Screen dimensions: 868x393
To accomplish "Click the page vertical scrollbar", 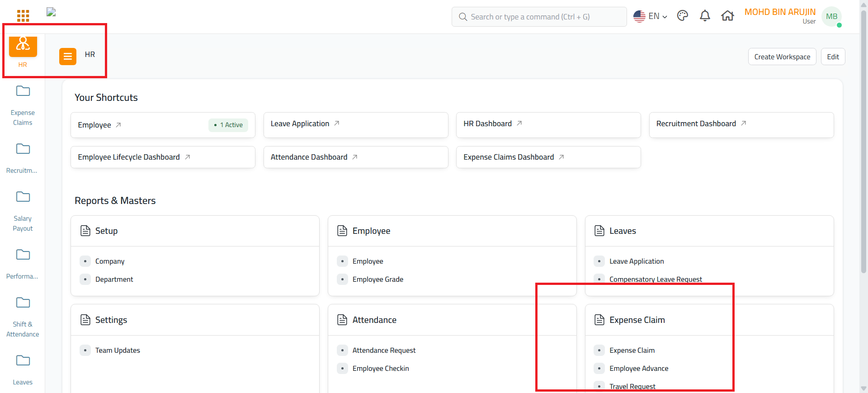I will pyautogui.click(x=863, y=136).
